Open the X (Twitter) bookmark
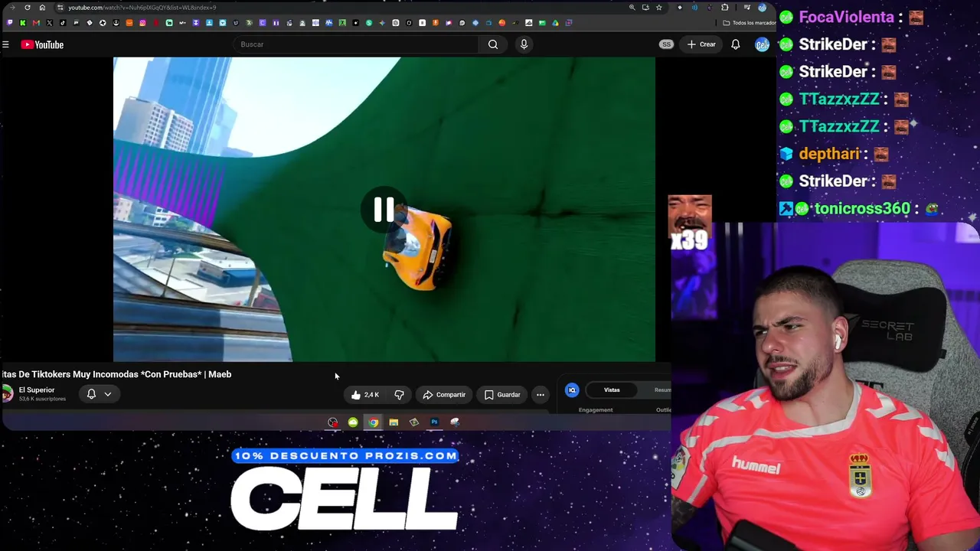This screenshot has height=551, width=980. [x=49, y=23]
